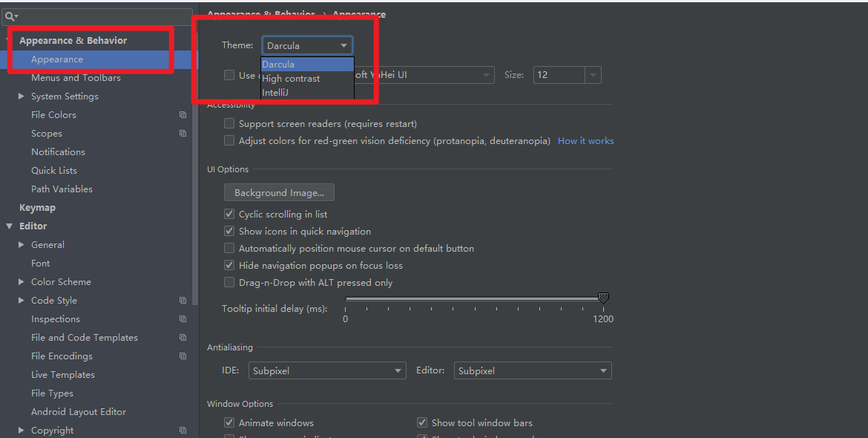This screenshot has height=438, width=868.
Task: Click the project-level icon beside Scopes
Action: tap(183, 134)
